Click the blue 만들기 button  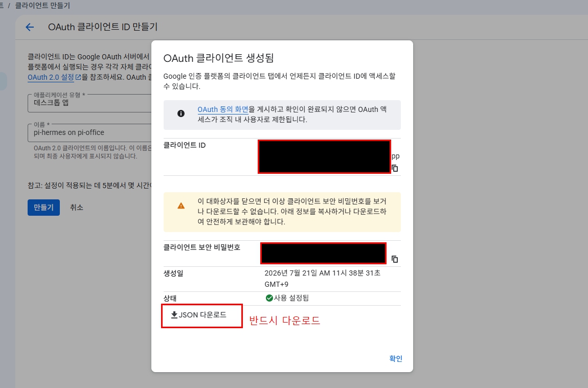point(43,208)
